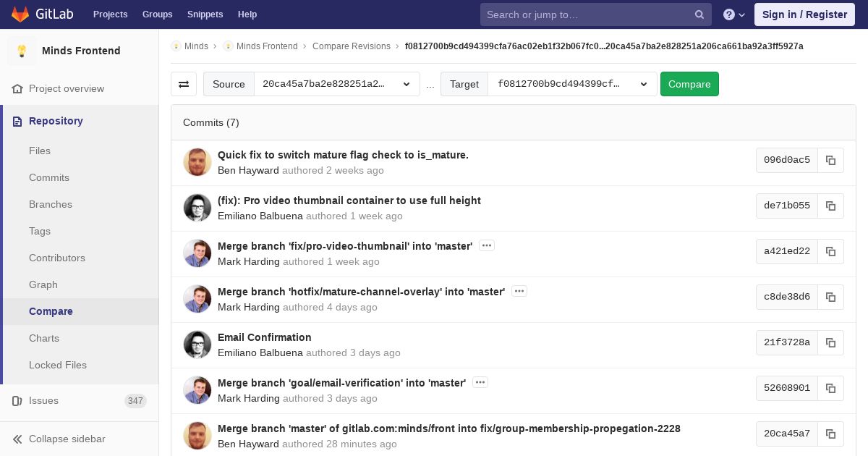The width and height of the screenshot is (868, 456).
Task: Open the Target revision dropdown
Action: pyautogui.click(x=572, y=84)
